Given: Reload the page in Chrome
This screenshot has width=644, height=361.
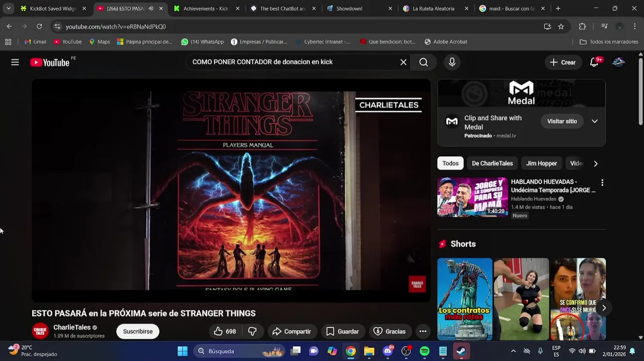Looking at the screenshot, I should click(39, 27).
